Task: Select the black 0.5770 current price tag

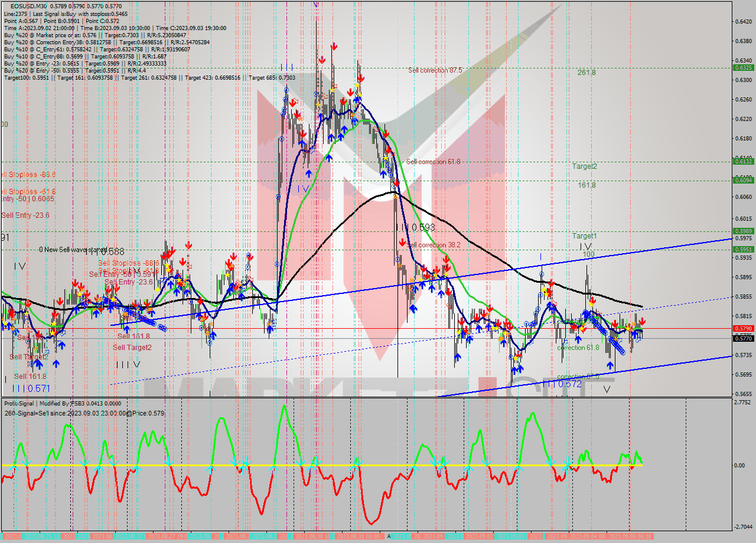Action: [x=742, y=338]
